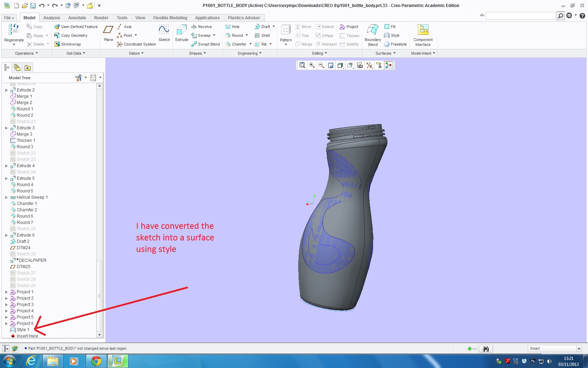Switch to the Analysis tab

[52, 18]
